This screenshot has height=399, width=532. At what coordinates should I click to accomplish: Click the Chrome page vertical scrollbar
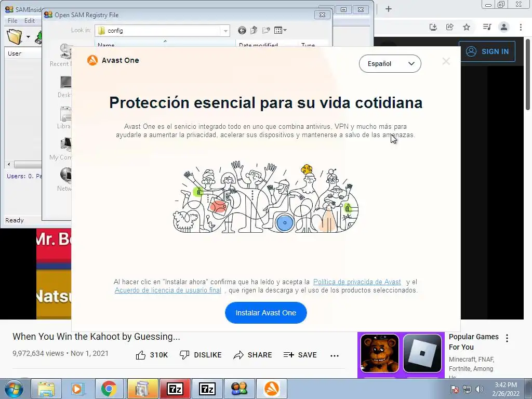click(528, 75)
